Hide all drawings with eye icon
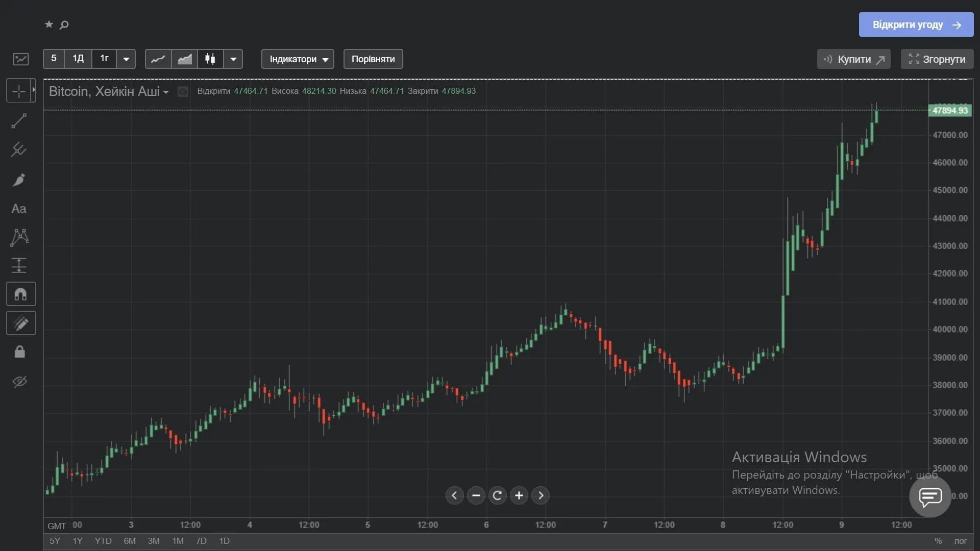Screen dimensions: 980x551 (x=20, y=382)
